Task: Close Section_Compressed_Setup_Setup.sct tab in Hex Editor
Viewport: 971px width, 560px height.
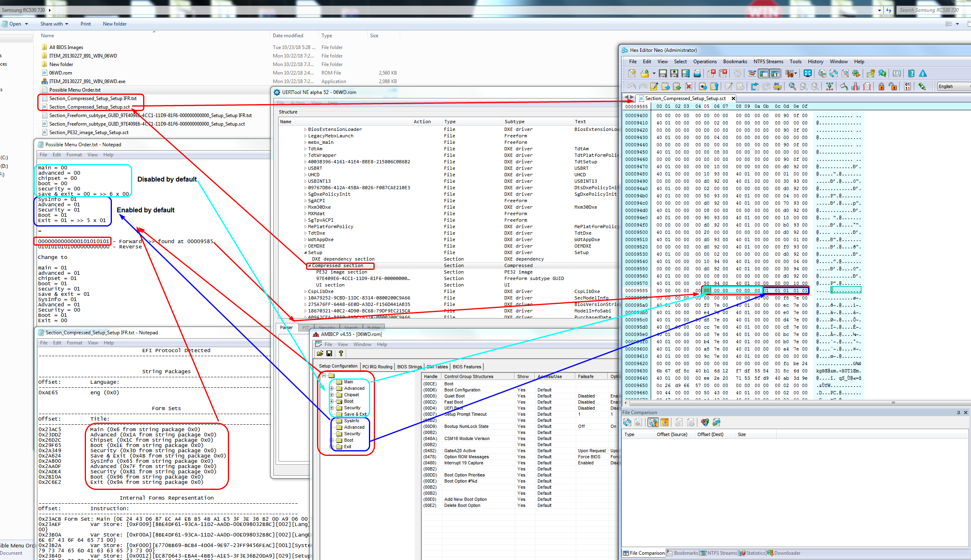Action: point(733,98)
